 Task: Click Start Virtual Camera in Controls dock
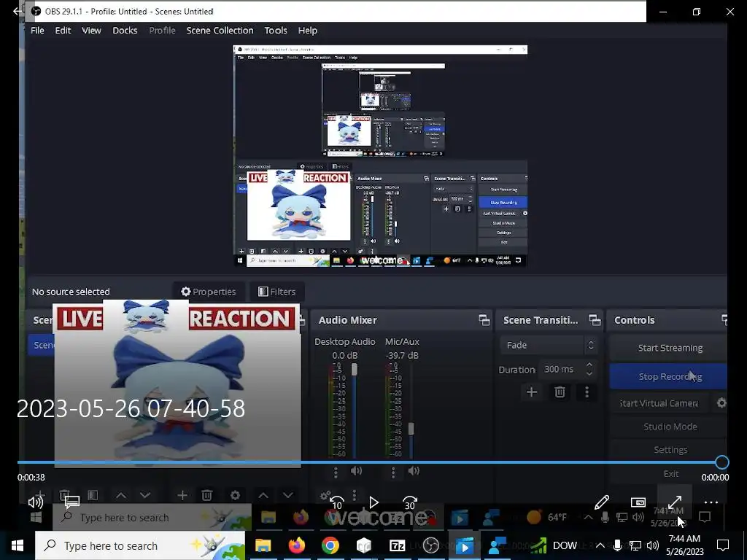pos(659,403)
